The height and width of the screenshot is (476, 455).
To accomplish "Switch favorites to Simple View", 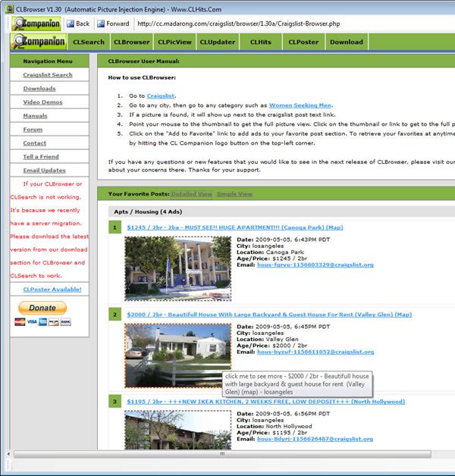I will click(234, 194).
